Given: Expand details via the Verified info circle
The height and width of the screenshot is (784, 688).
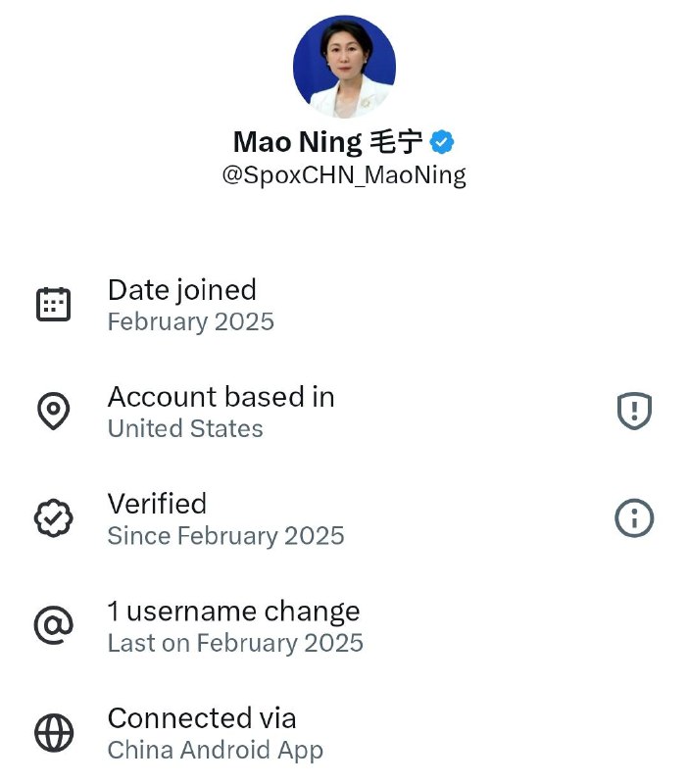Looking at the screenshot, I should [633, 517].
